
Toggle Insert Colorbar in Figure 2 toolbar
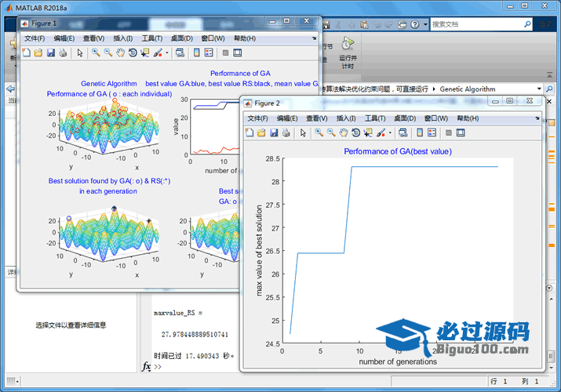coord(420,132)
